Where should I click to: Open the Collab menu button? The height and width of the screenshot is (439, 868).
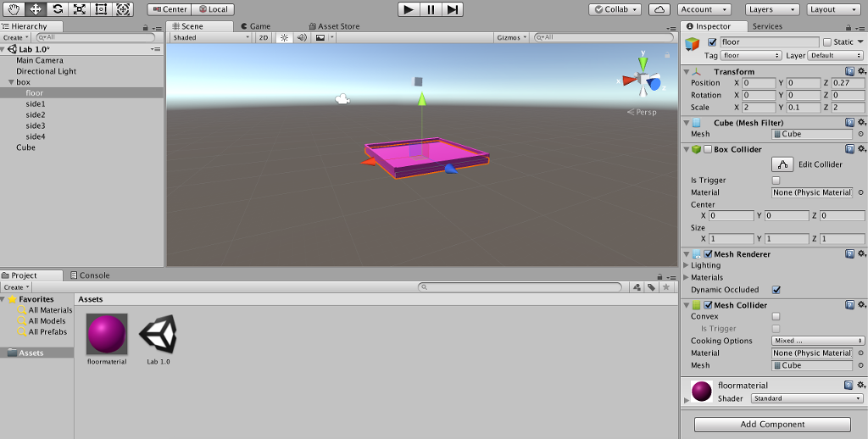615,9
